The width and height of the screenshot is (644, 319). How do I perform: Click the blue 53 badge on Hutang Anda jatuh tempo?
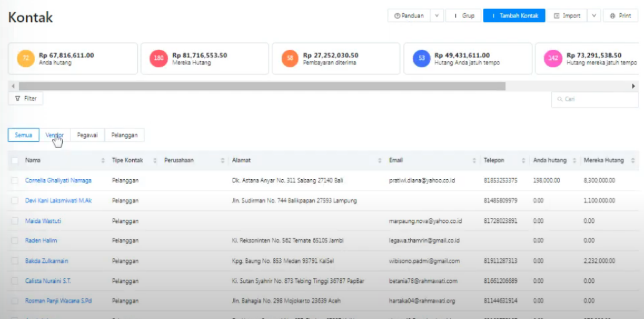click(421, 59)
